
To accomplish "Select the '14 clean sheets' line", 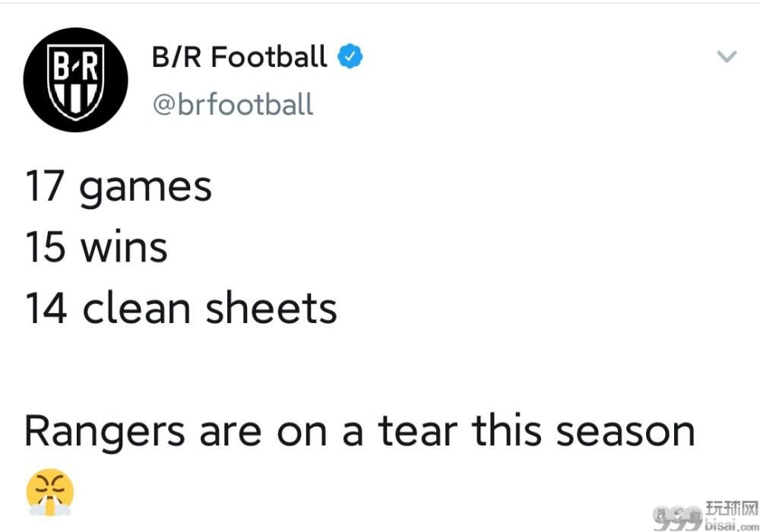I will 181,308.
